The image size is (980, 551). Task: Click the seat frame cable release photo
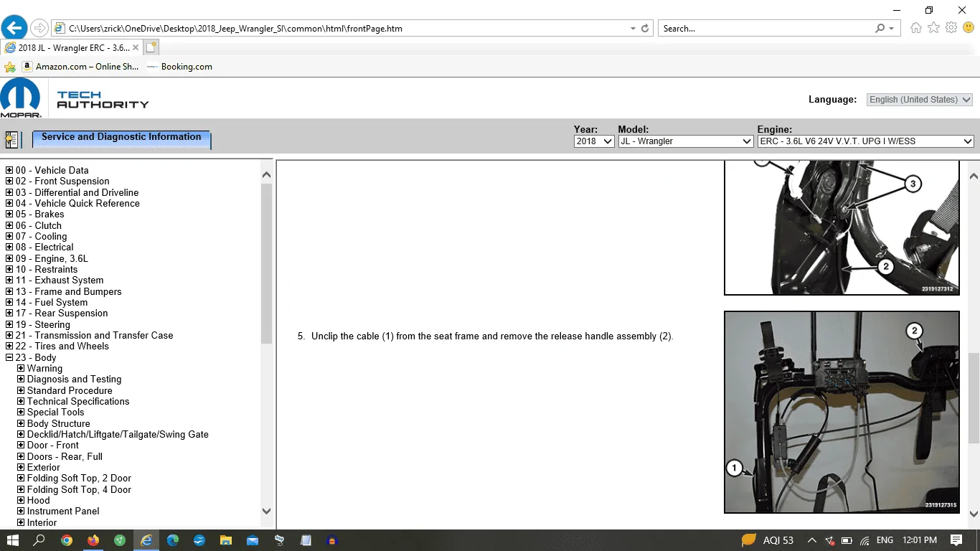842,412
